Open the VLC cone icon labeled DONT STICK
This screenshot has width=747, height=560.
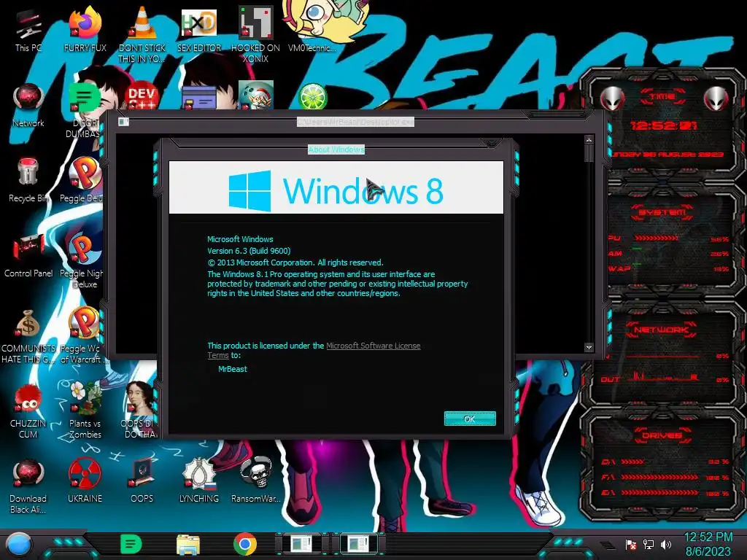click(142, 35)
